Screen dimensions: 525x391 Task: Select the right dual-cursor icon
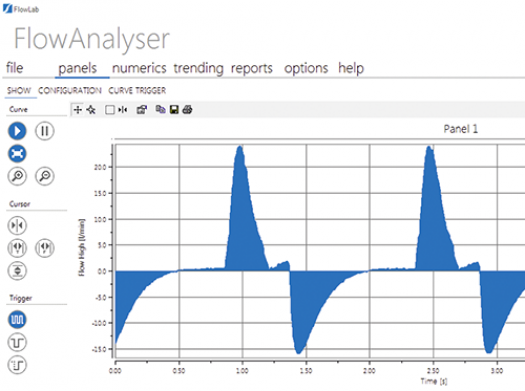click(45, 248)
